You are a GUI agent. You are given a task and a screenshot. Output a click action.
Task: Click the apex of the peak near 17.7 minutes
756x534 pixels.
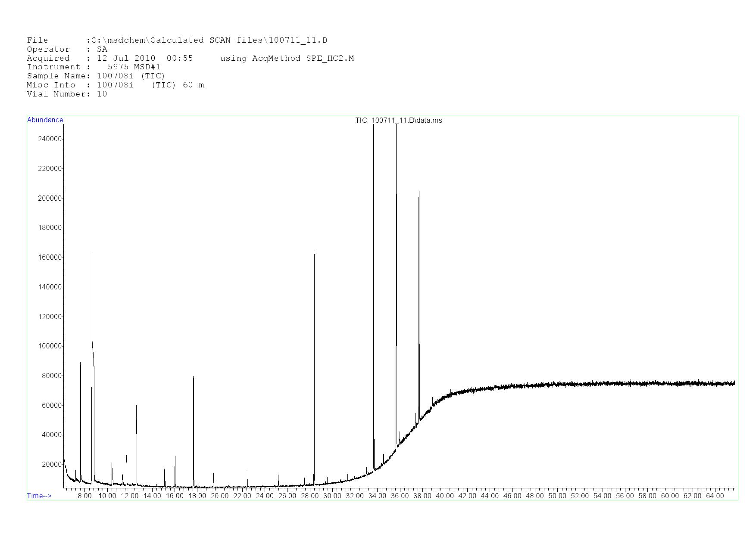pyautogui.click(x=193, y=377)
